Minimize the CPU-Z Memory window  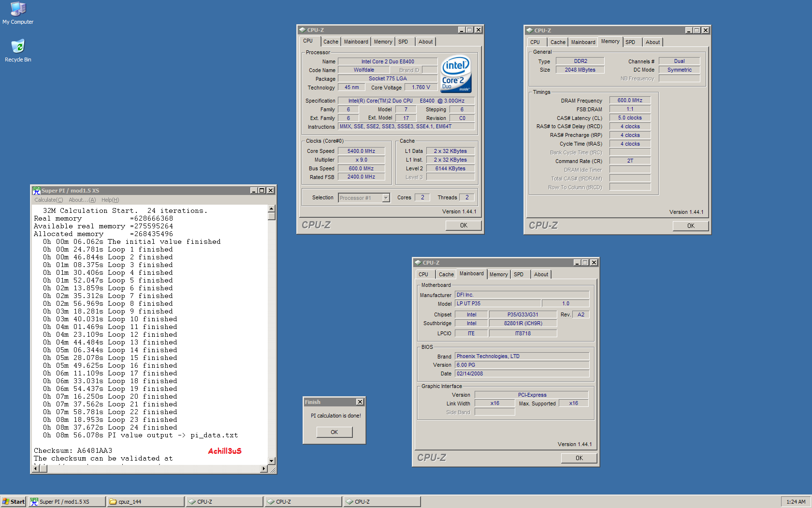click(689, 30)
